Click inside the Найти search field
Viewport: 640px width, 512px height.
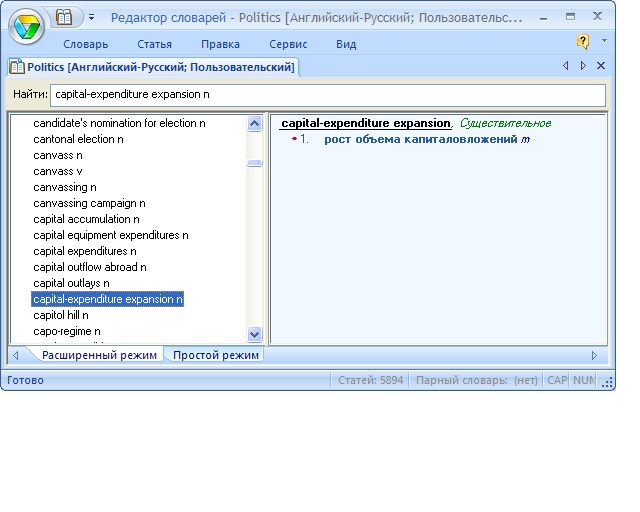click(327, 94)
